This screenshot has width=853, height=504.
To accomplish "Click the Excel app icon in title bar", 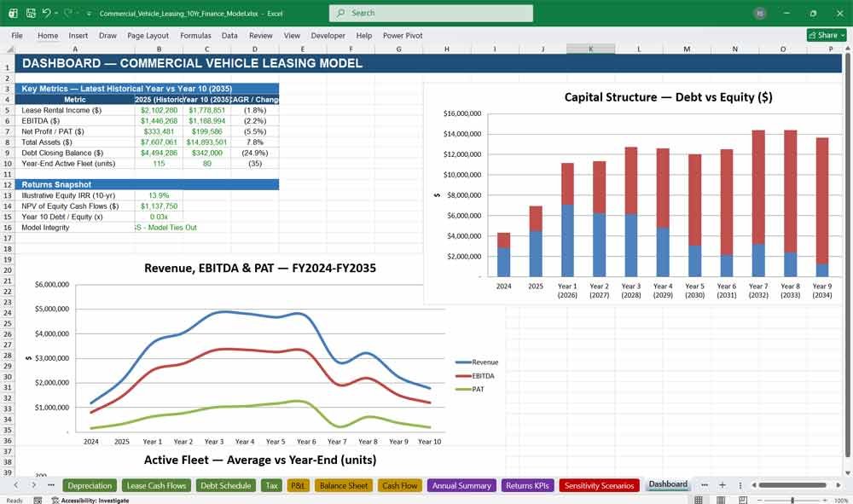I will (x=13, y=13).
